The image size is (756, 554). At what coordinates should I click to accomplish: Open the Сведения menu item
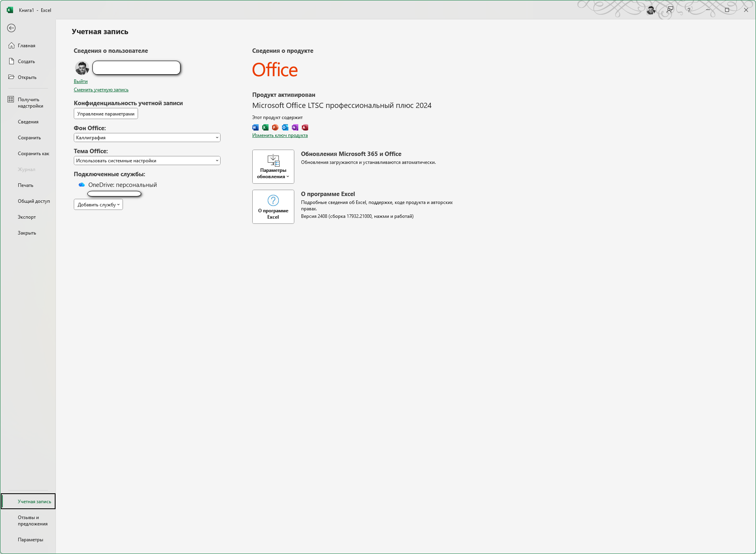pos(28,122)
